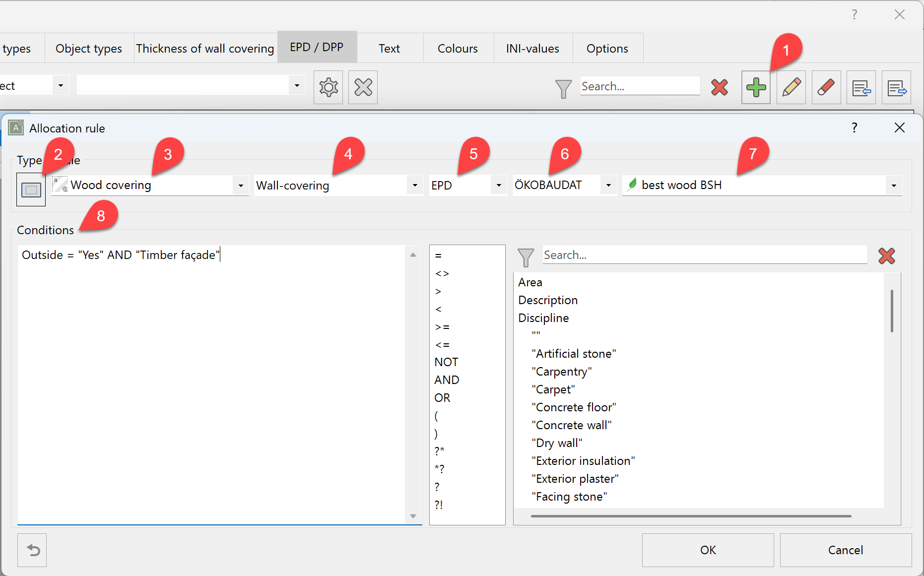Viewport: 924px width, 576px height.
Task: Select the Area attribute
Action: coord(530,282)
